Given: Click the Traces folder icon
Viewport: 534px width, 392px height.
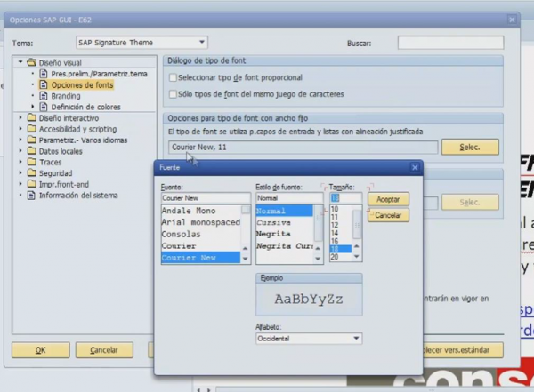Looking at the screenshot, I should click(32, 162).
